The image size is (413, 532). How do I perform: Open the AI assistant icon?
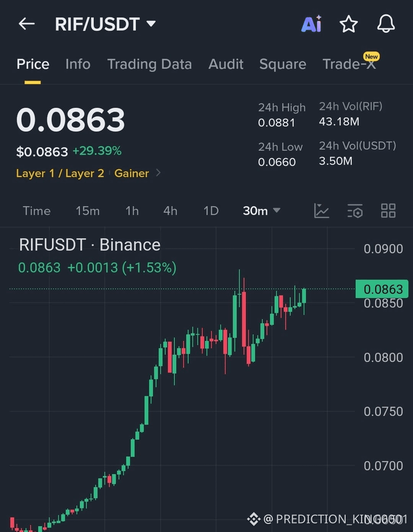[x=312, y=24]
